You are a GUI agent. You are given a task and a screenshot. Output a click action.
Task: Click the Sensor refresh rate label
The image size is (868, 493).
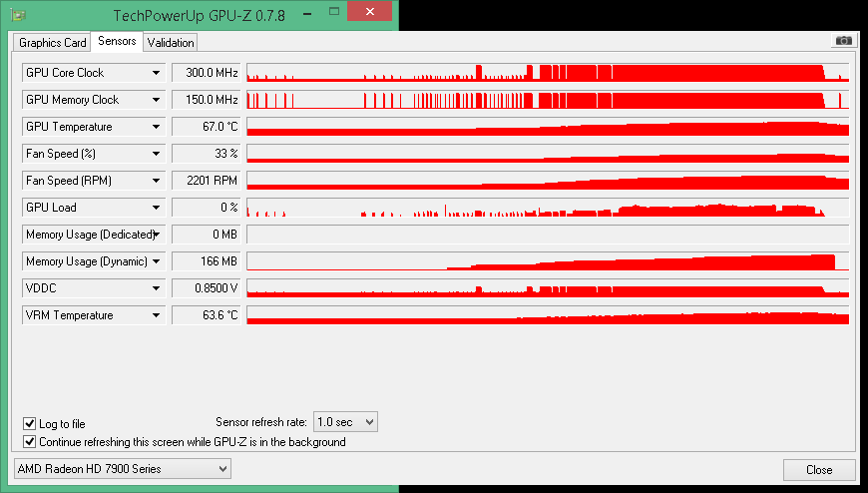[261, 422]
